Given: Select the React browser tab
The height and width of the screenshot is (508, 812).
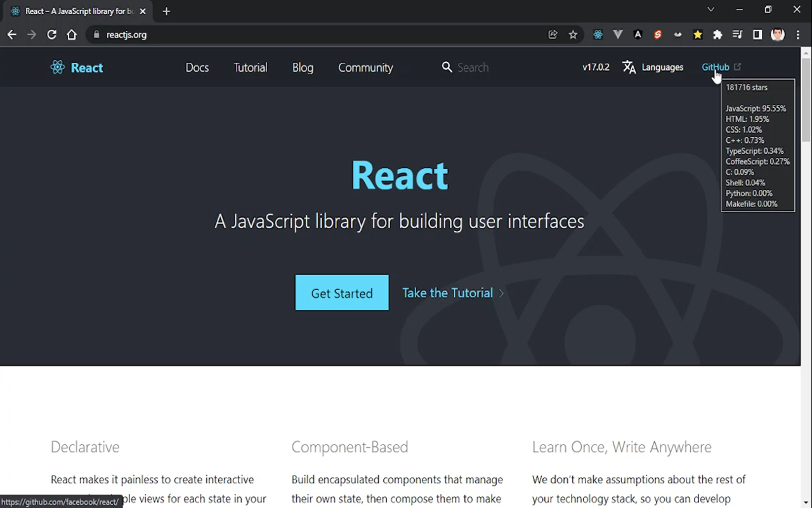Looking at the screenshot, I should (79, 11).
